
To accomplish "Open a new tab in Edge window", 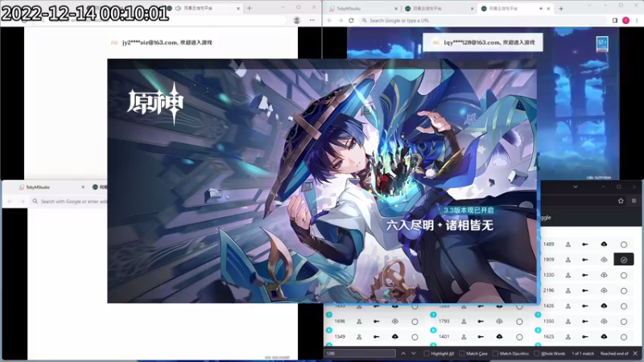I will 250,8.
